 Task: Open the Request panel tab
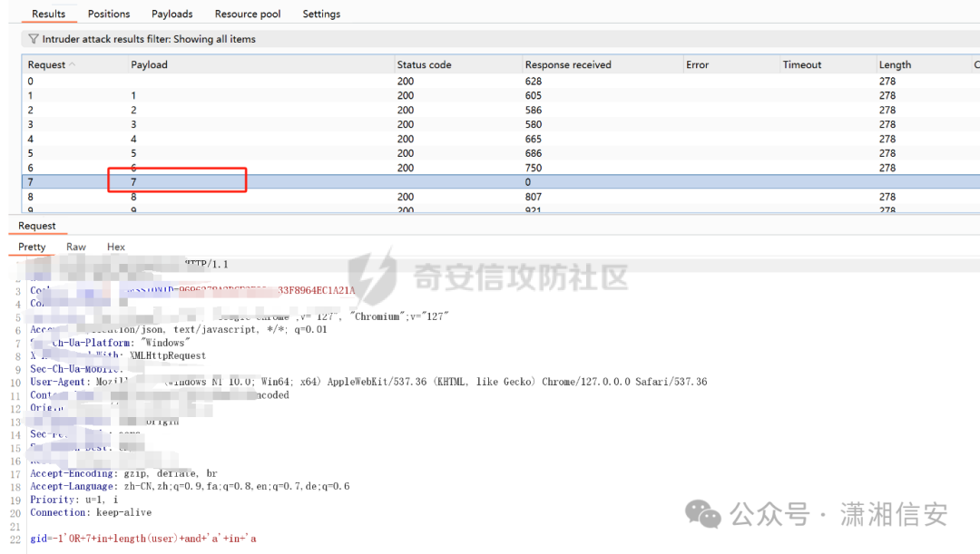click(x=37, y=226)
